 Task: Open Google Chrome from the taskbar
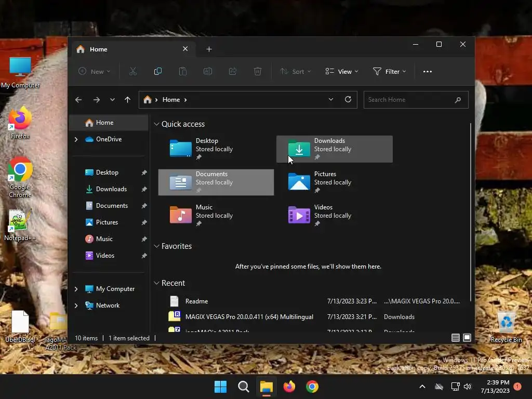tap(312, 387)
